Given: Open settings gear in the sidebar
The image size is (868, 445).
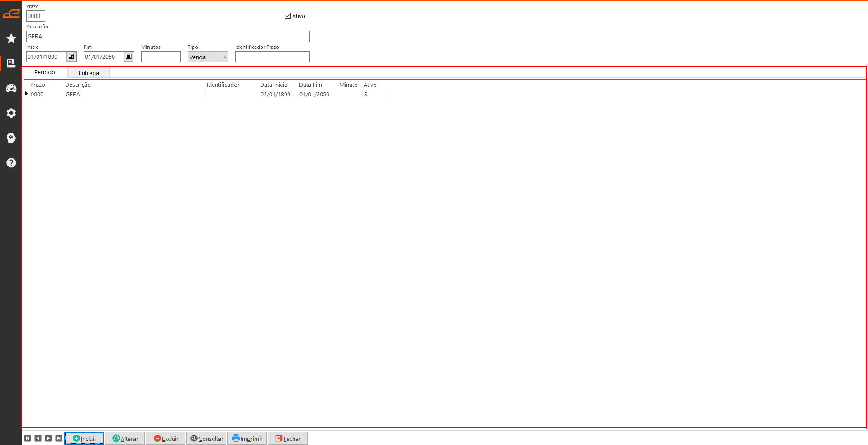Looking at the screenshot, I should (x=11, y=113).
